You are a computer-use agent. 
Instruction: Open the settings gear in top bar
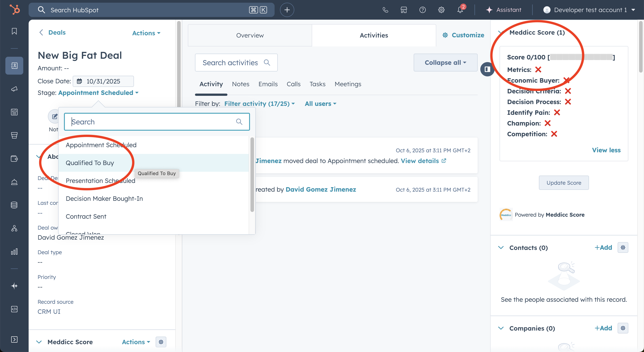click(441, 10)
